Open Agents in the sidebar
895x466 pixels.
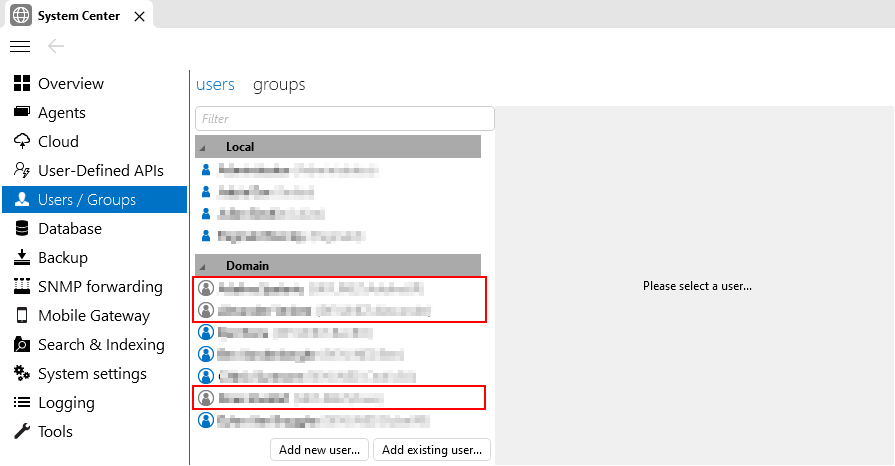[62, 113]
